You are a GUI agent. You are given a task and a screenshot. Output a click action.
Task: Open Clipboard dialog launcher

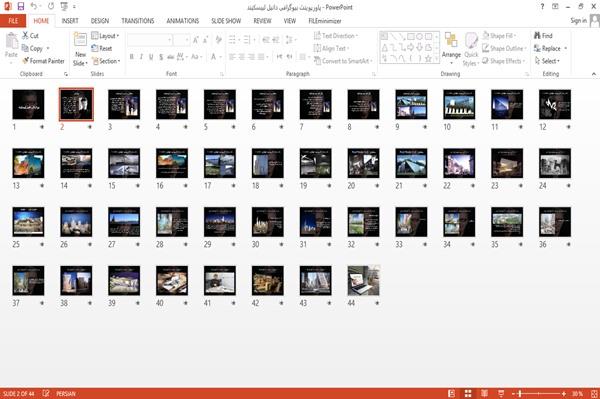coord(66,74)
